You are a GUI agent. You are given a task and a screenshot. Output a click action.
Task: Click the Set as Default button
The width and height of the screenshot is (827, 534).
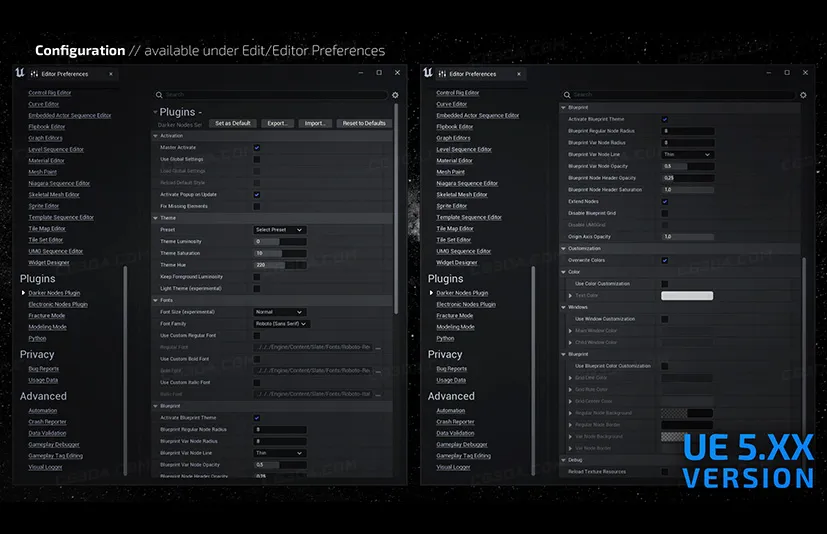coord(233,123)
